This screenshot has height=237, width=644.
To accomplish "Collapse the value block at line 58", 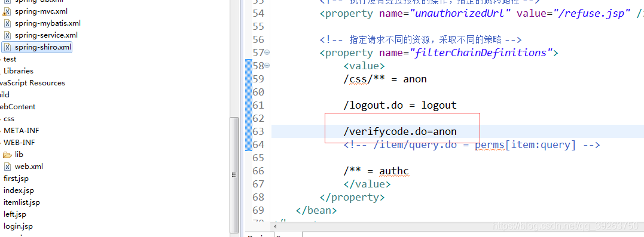I will click(267, 66).
